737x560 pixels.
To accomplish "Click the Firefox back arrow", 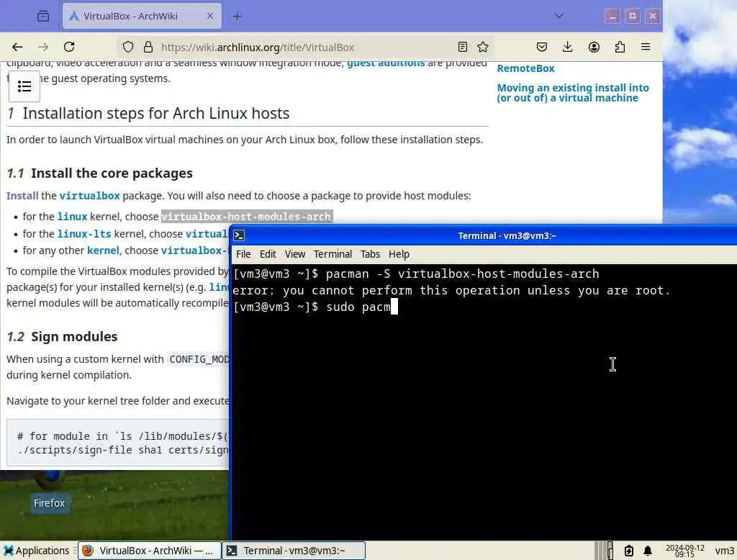I will pyautogui.click(x=17, y=47).
